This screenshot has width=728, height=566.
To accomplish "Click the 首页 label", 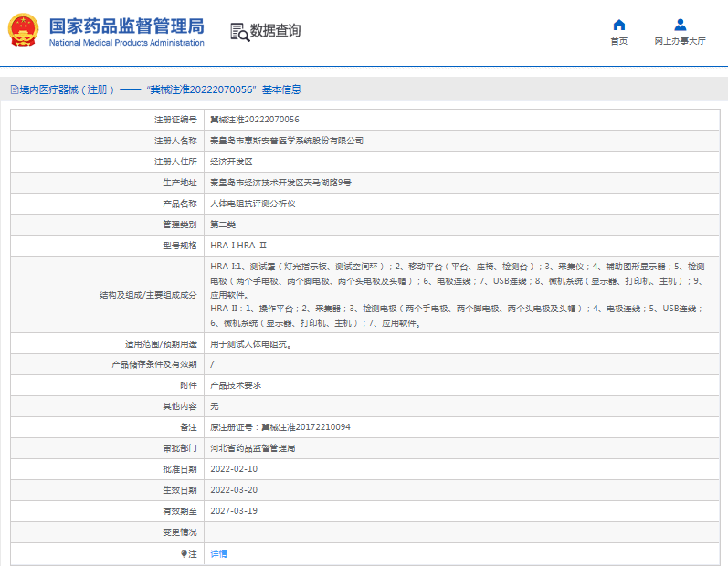I will (619, 41).
